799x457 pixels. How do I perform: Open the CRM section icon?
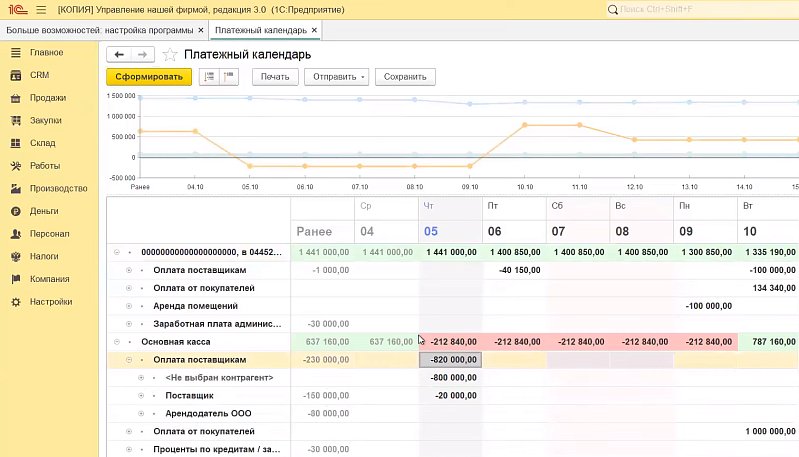click(x=16, y=75)
